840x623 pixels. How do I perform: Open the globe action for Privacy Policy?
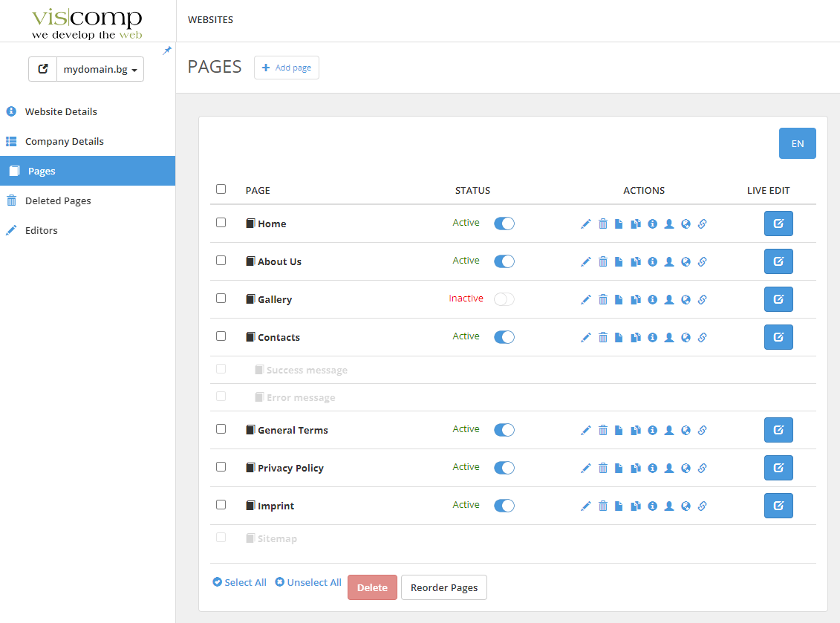685,467
